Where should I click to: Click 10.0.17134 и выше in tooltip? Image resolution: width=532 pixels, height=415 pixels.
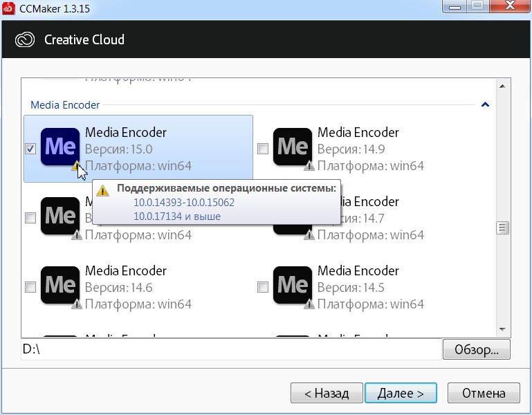177,216
